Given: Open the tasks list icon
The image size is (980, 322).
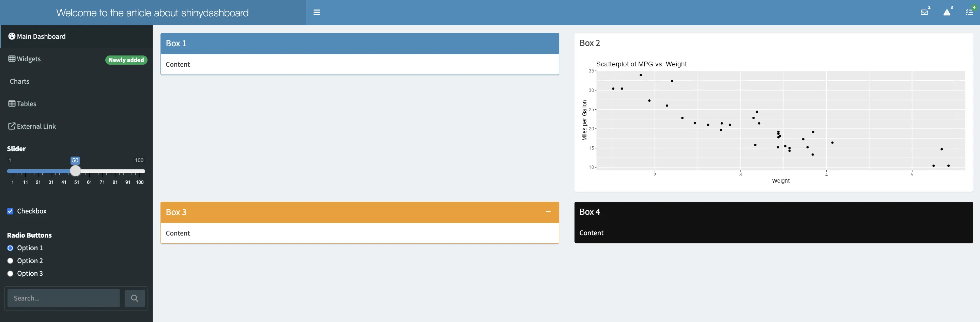Looking at the screenshot, I should (969, 13).
